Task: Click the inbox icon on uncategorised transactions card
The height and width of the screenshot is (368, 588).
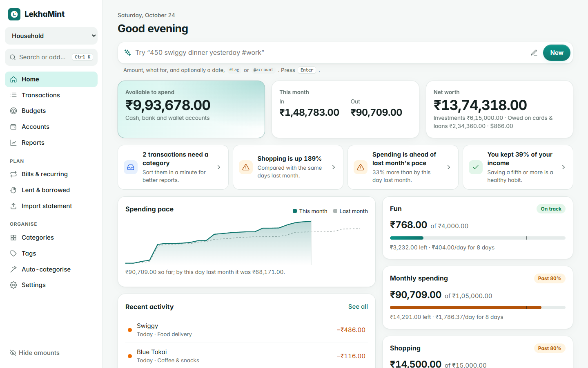Action: pos(131,167)
